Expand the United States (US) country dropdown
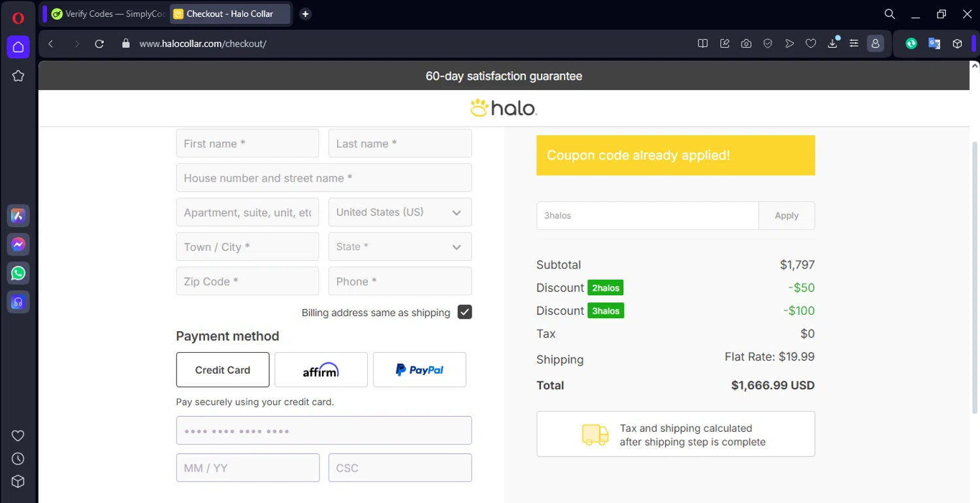 (x=400, y=212)
